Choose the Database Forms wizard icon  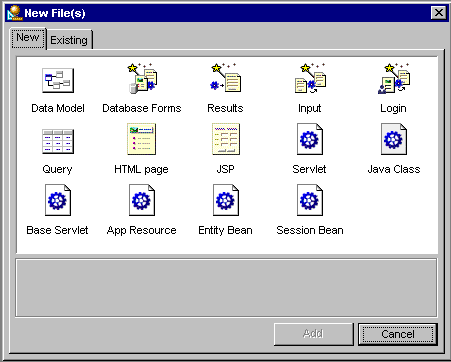[142, 78]
